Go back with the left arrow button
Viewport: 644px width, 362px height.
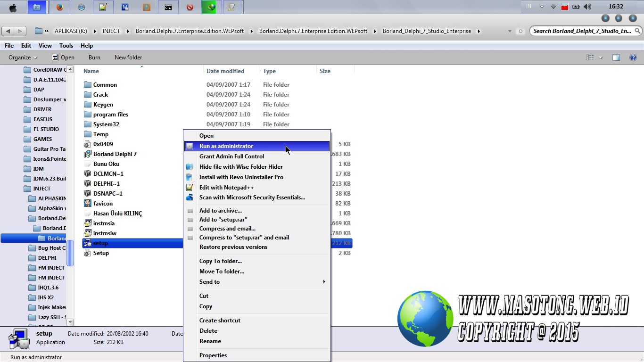point(8,31)
